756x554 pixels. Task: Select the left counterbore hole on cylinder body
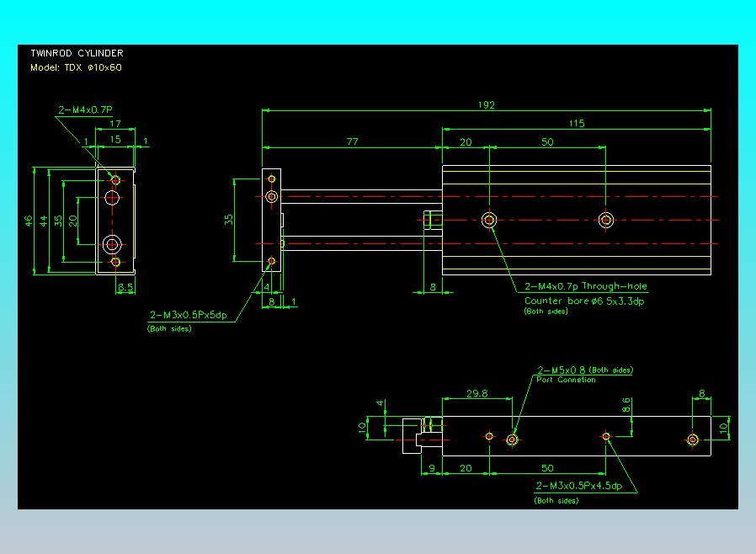pyautogui.click(x=489, y=221)
